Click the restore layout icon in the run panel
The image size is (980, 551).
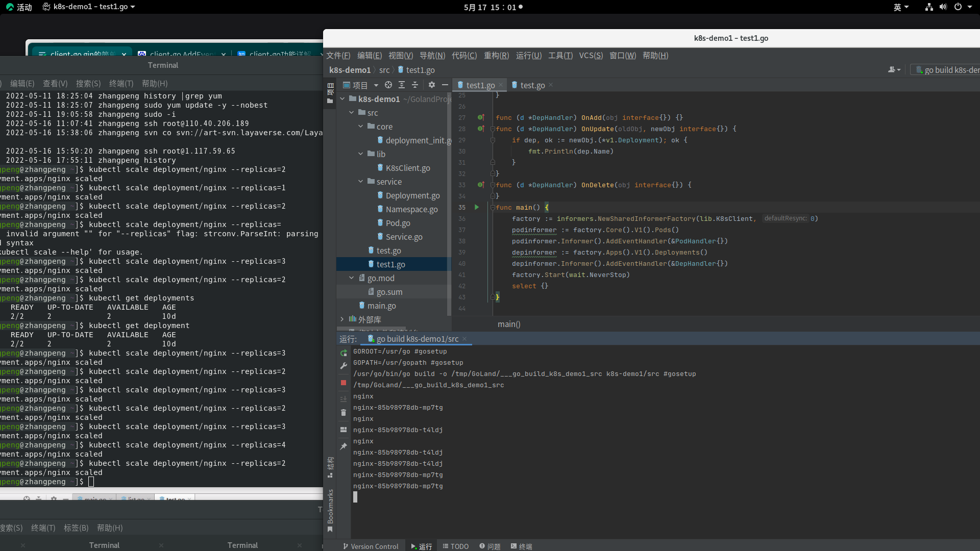344,430
